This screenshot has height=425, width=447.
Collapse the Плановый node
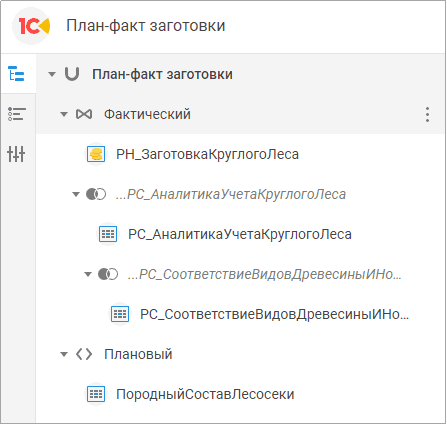coord(64,354)
